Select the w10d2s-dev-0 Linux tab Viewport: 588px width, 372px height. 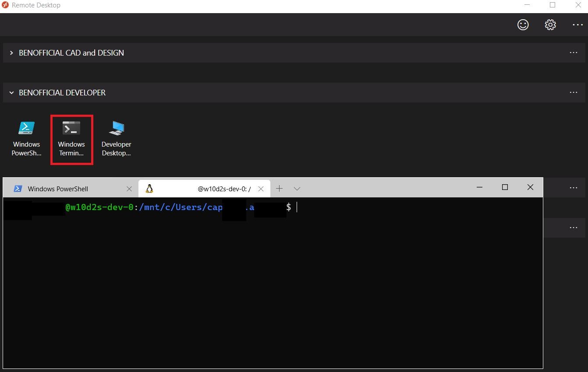[202, 189]
